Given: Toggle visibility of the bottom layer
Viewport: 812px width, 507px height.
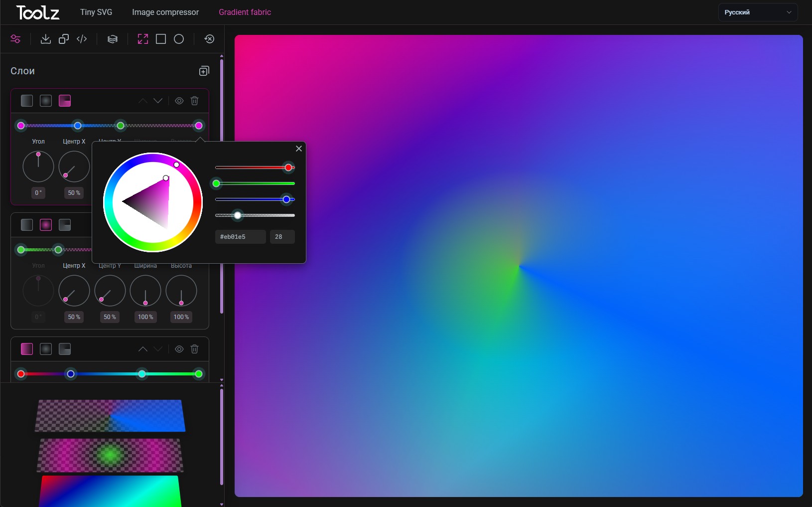Looking at the screenshot, I should point(179,349).
